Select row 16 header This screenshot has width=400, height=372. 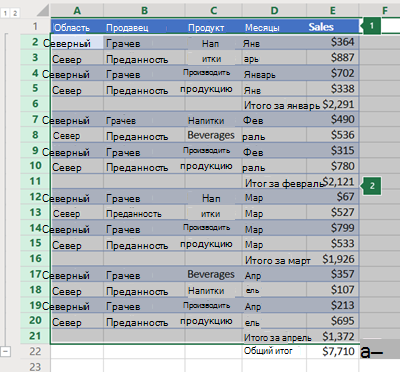pos(35,259)
